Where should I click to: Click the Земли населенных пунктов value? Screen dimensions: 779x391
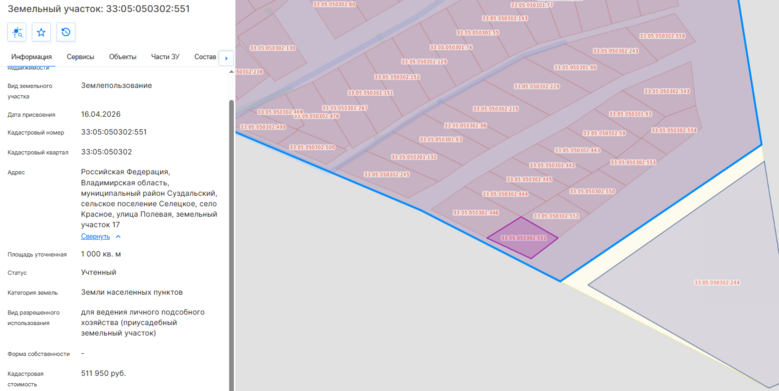click(x=132, y=292)
